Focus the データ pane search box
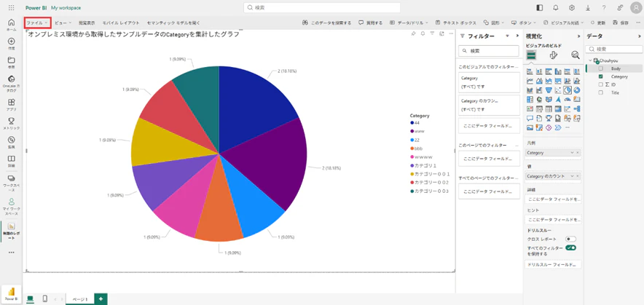644x305 pixels. (614, 49)
